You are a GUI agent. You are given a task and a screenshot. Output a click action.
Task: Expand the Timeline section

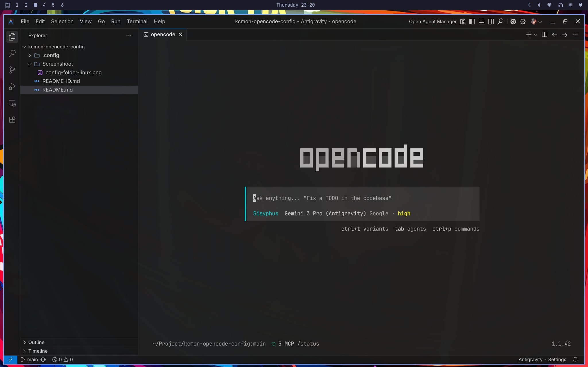79,351
